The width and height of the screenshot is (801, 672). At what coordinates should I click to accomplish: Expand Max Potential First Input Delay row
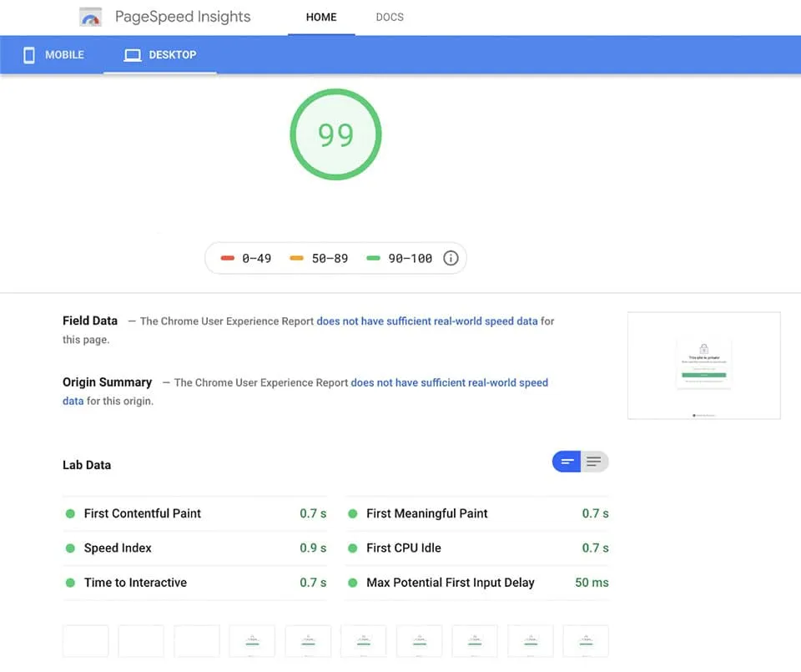(x=450, y=583)
